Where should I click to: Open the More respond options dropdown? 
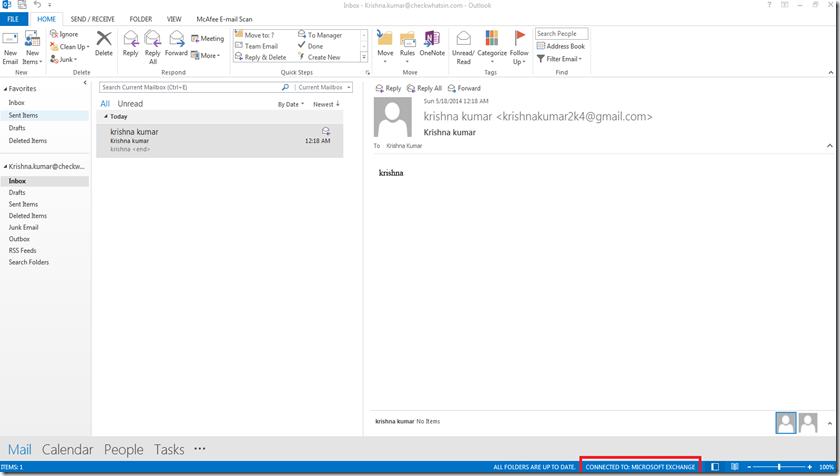click(206, 55)
